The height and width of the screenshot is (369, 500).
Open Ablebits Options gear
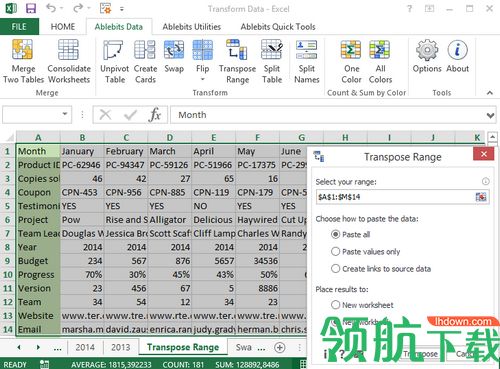[x=427, y=57]
